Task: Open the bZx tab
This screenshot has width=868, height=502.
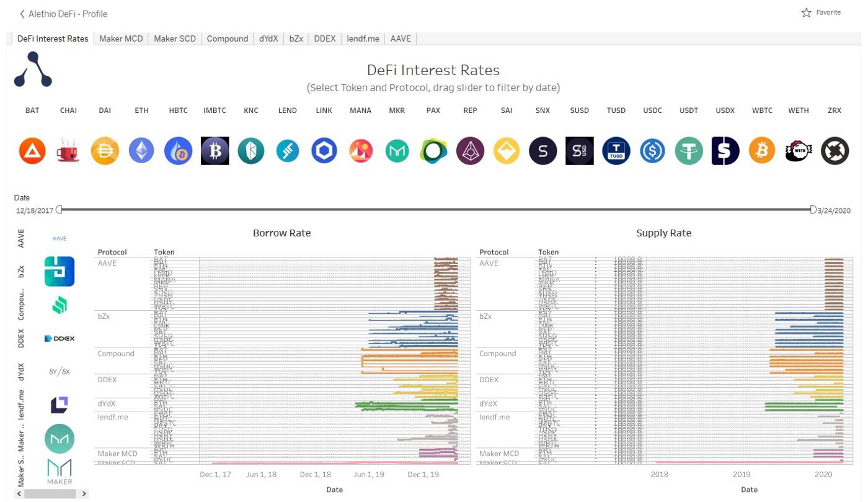Action: coord(296,38)
